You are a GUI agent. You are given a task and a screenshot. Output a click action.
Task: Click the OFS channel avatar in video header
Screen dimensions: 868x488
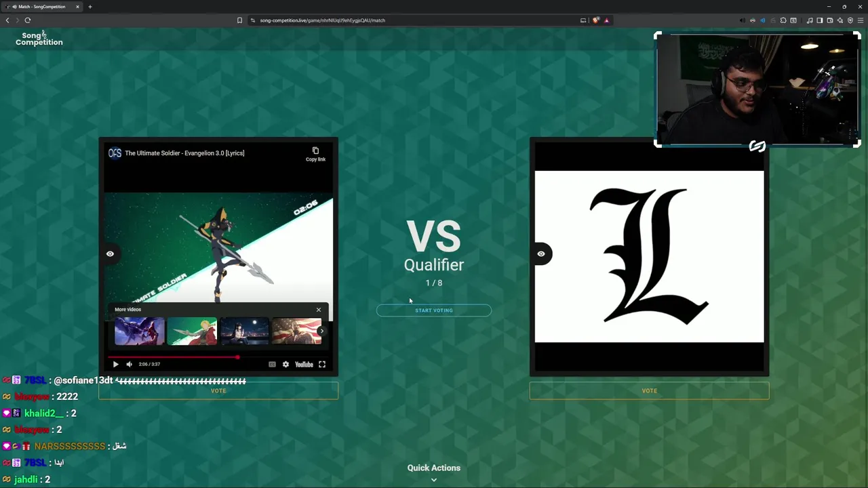pyautogui.click(x=115, y=153)
